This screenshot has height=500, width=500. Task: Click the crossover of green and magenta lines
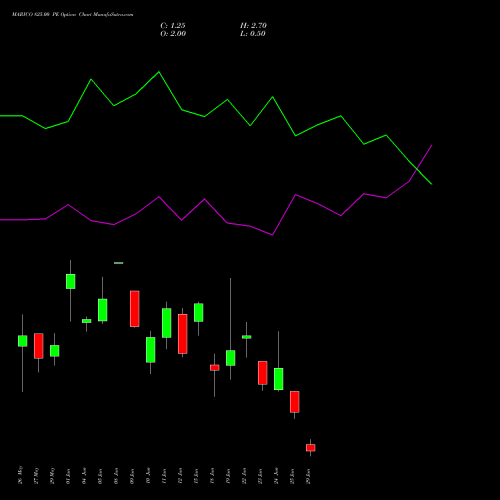417,169
